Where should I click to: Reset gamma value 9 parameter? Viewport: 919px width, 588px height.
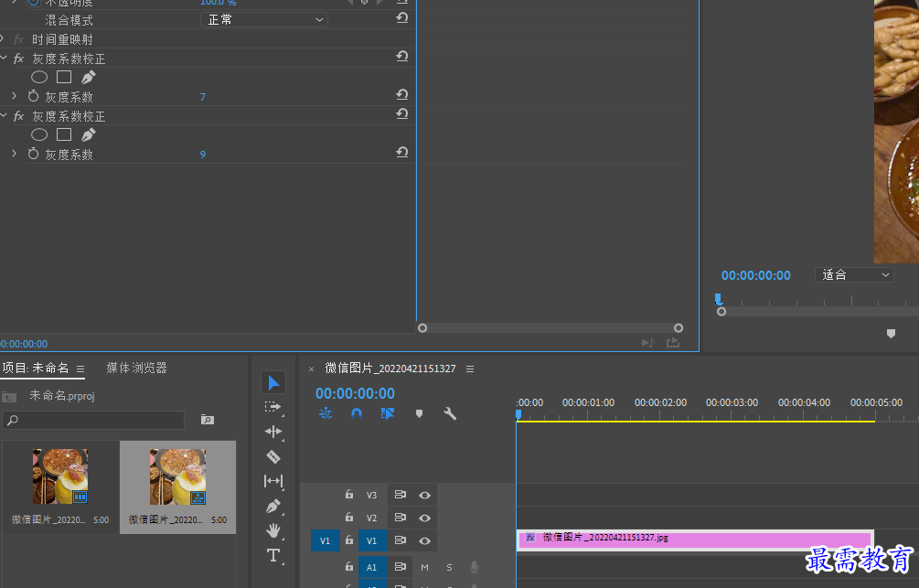[x=402, y=153]
